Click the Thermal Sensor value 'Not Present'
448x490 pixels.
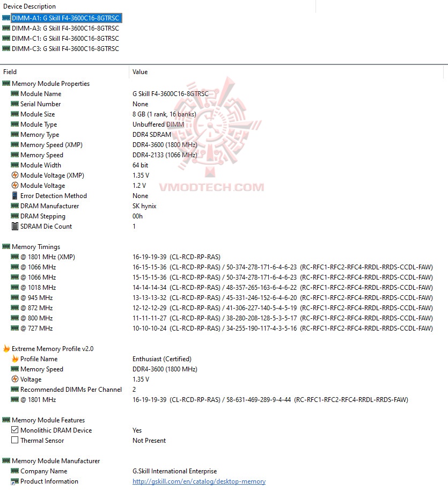(149, 441)
